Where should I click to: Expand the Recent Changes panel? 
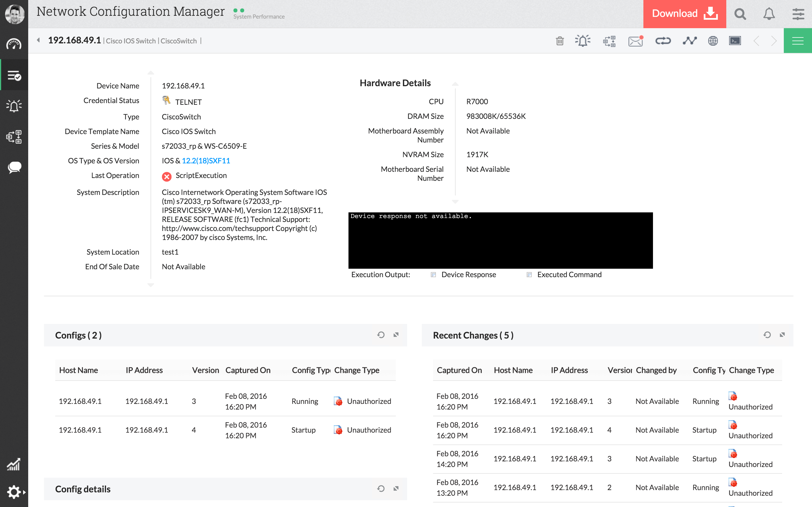click(x=782, y=335)
